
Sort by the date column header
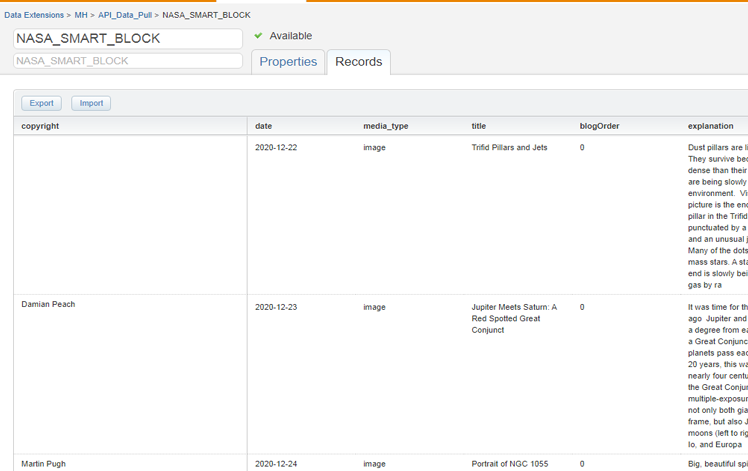263,126
